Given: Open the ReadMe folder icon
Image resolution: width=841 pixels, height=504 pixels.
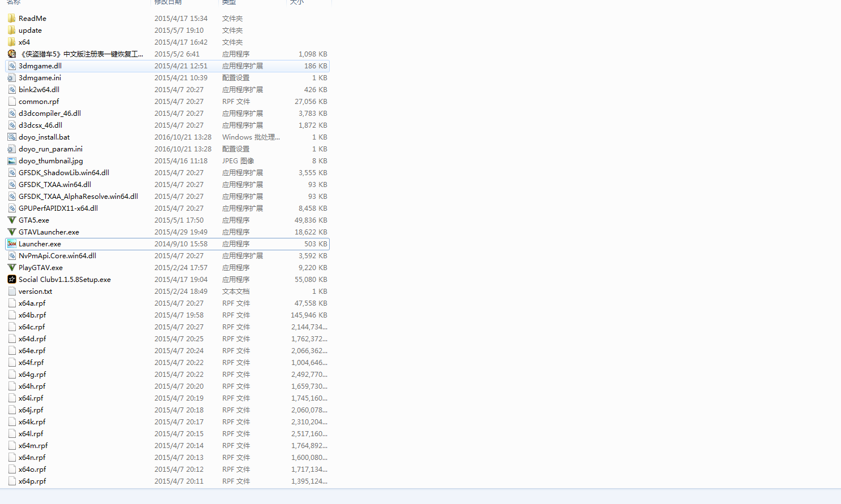Looking at the screenshot, I should pos(12,18).
